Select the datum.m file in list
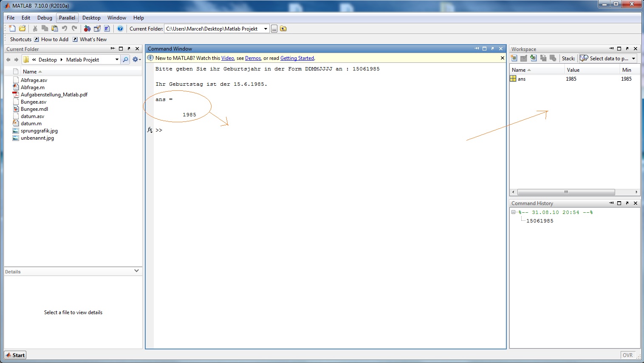Viewport: 644px width, 363px height. tap(31, 124)
